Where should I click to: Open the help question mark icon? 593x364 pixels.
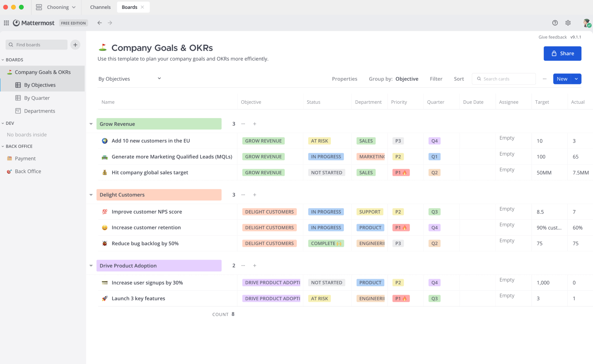tap(555, 23)
